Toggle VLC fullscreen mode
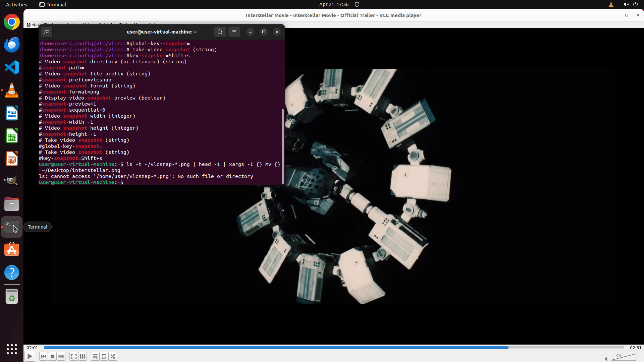The height and width of the screenshot is (362, 644). (x=74, y=356)
